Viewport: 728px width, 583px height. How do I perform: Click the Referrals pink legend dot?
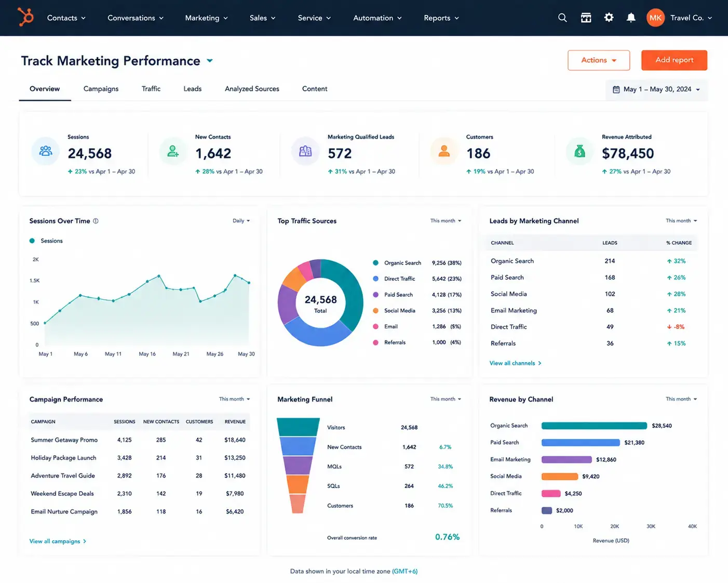pos(375,342)
